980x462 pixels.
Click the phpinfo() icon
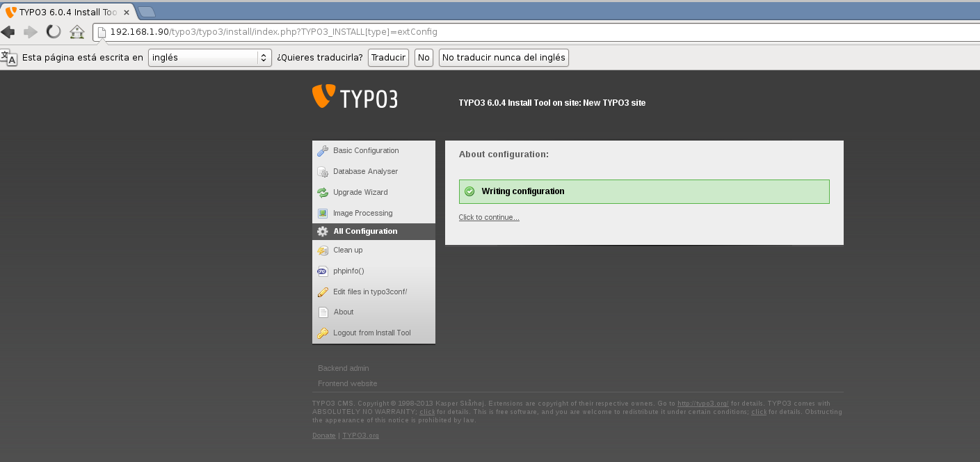tap(323, 271)
